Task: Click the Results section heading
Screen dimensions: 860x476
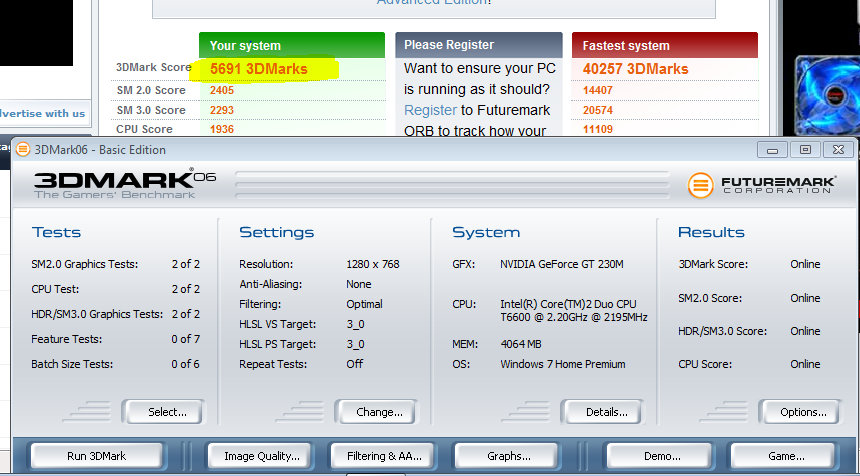Action: pos(711,233)
